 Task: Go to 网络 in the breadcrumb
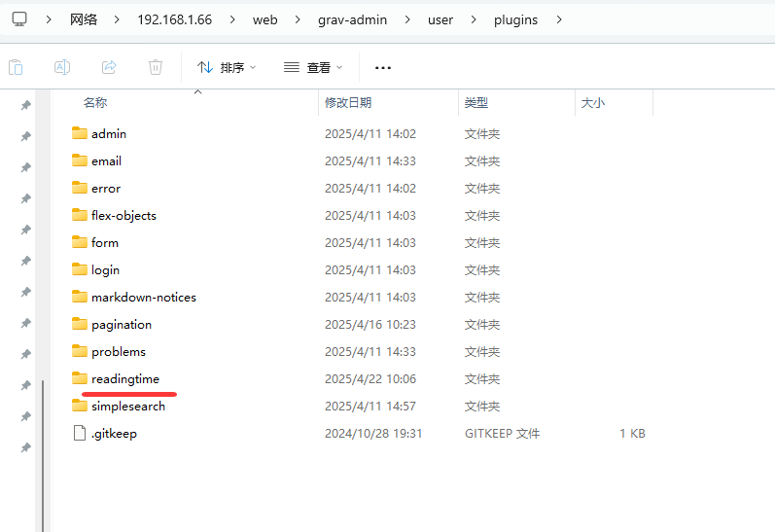(84, 19)
